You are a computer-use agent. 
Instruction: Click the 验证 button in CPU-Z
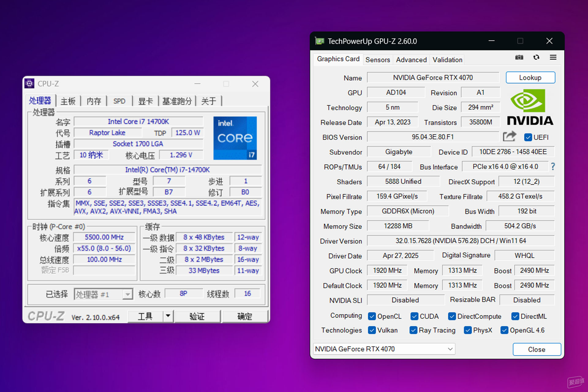[197, 316]
